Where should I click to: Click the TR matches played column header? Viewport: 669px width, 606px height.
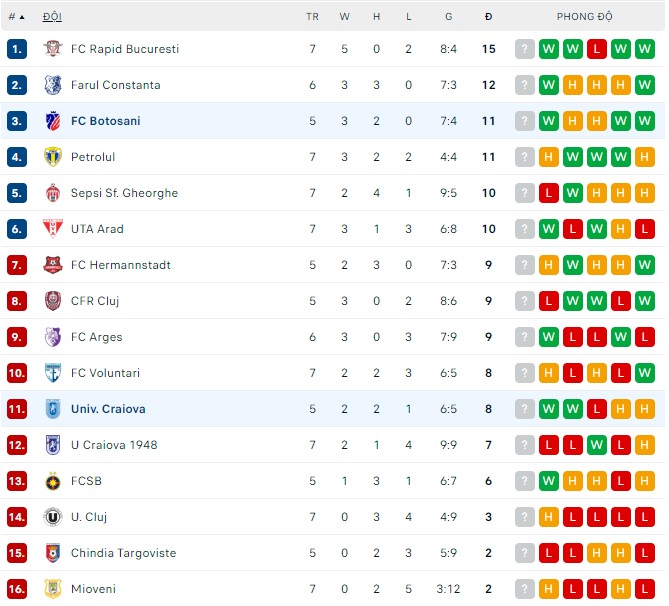pos(312,17)
